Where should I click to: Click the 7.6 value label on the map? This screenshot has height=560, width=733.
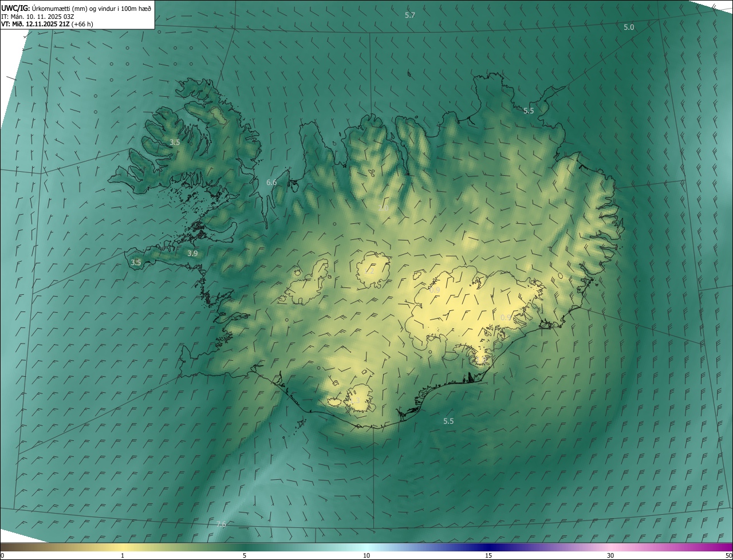(x=221, y=524)
